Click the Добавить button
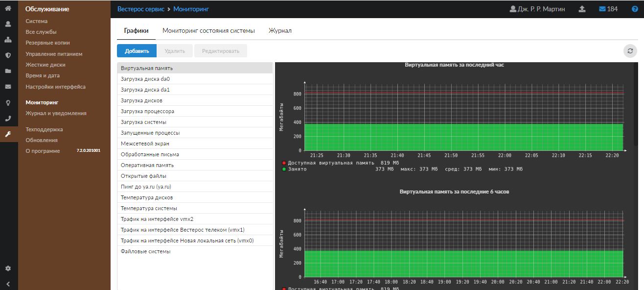The height and width of the screenshot is (290, 644). 137,51
